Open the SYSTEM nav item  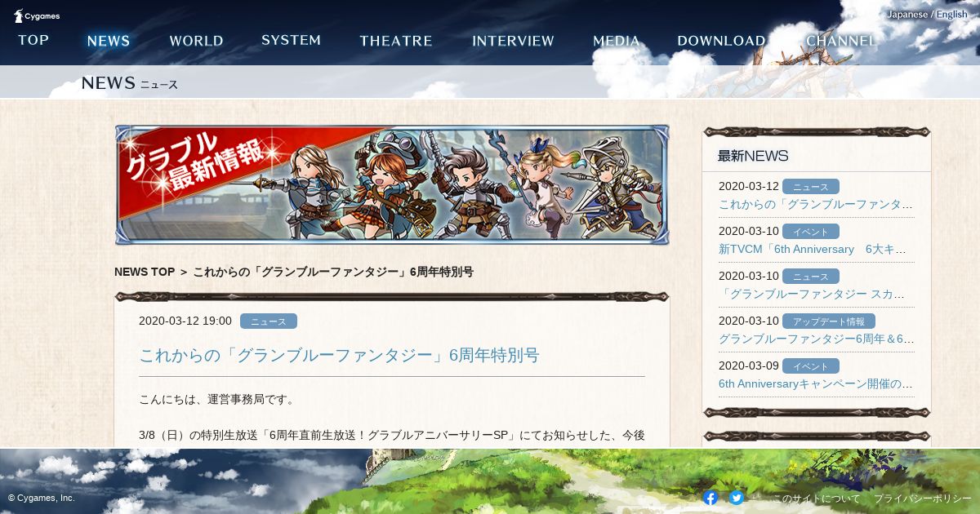click(x=291, y=40)
